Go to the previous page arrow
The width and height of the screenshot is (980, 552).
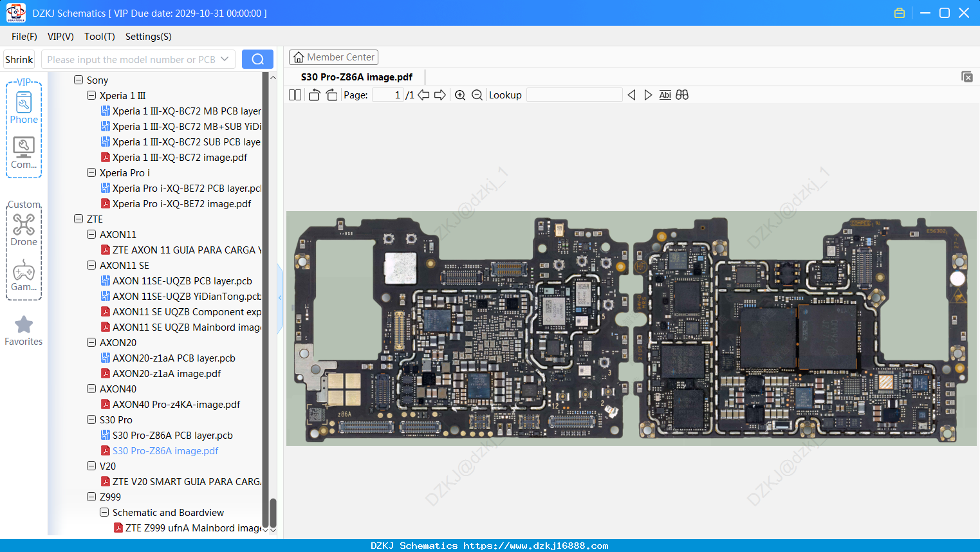coord(423,95)
